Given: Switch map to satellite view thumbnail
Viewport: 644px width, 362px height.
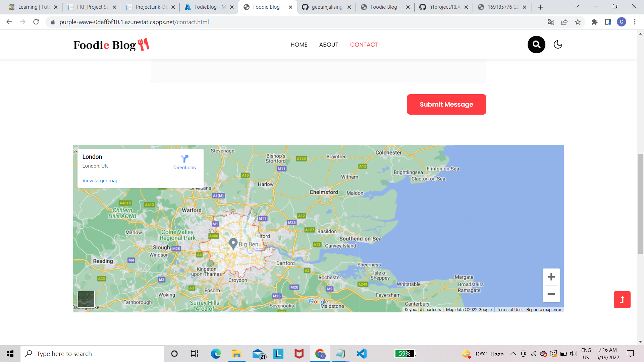Looking at the screenshot, I should pos(86,299).
